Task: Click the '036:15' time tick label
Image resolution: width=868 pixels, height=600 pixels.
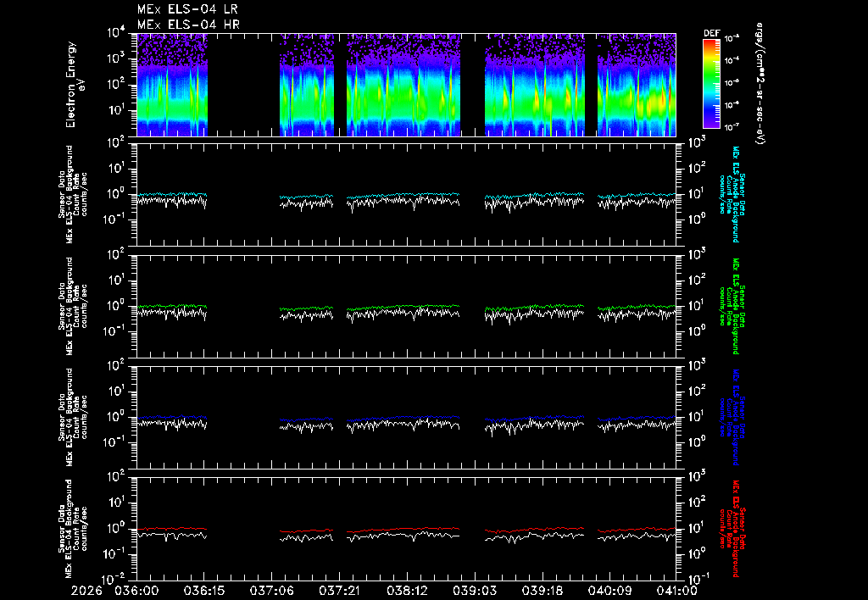Action: tap(203, 592)
